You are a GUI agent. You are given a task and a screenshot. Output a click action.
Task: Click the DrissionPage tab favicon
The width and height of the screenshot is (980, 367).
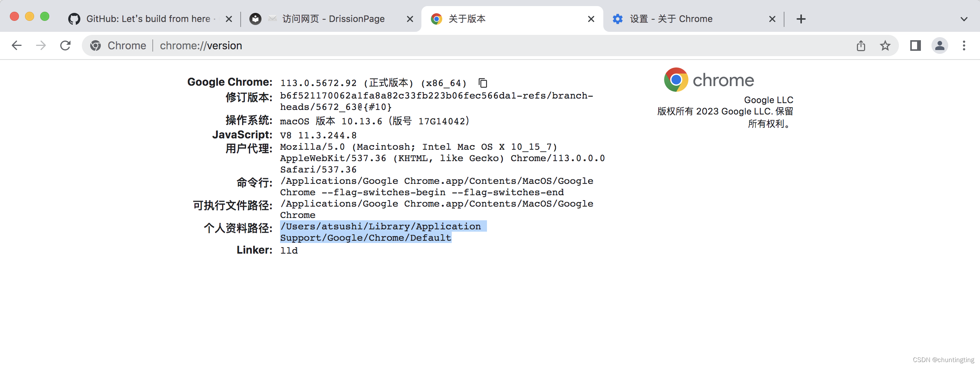point(255,19)
